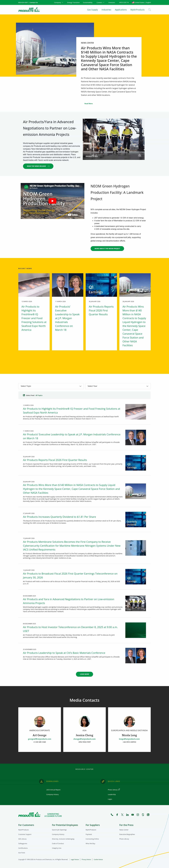Open the search magnifier icon in header
Screen dimensions: 169x868
point(150,10)
